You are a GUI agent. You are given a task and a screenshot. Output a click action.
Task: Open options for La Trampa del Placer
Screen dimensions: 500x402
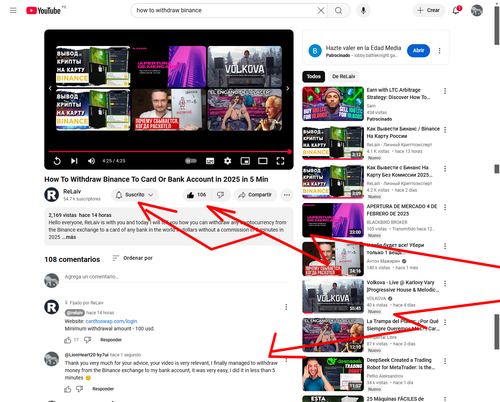pyautogui.click(x=445, y=322)
